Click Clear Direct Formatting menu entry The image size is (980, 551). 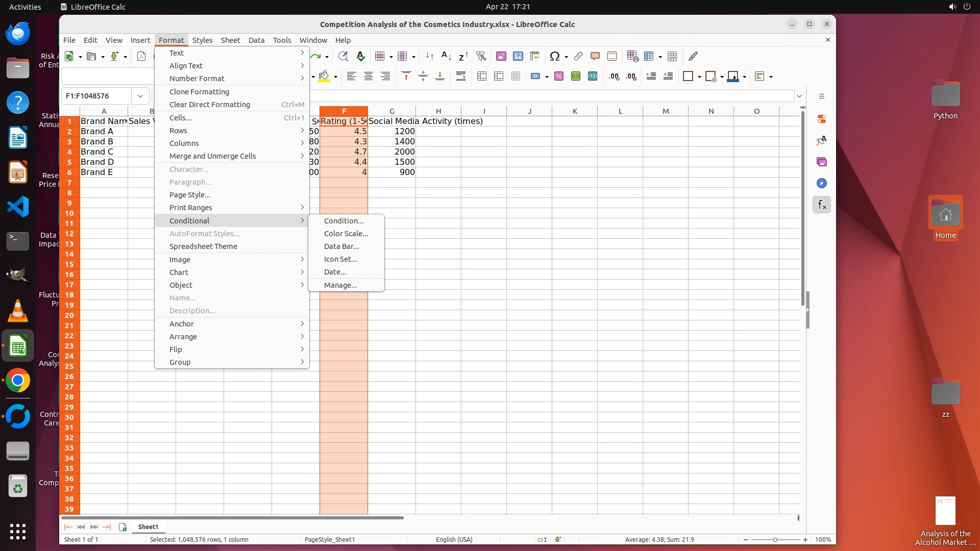click(x=209, y=105)
